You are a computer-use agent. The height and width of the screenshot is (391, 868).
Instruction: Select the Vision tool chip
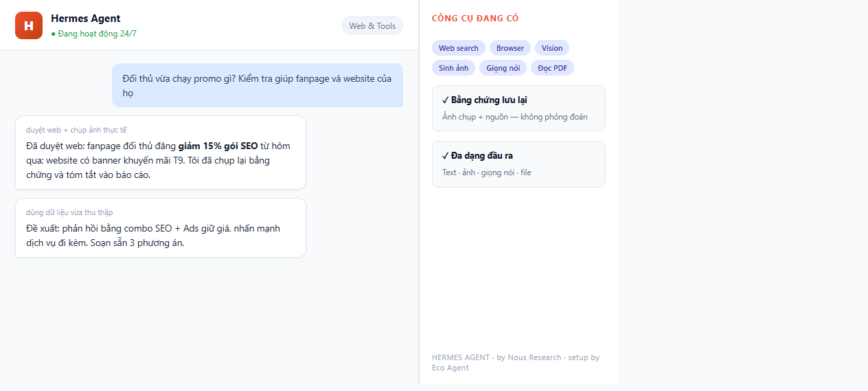552,48
